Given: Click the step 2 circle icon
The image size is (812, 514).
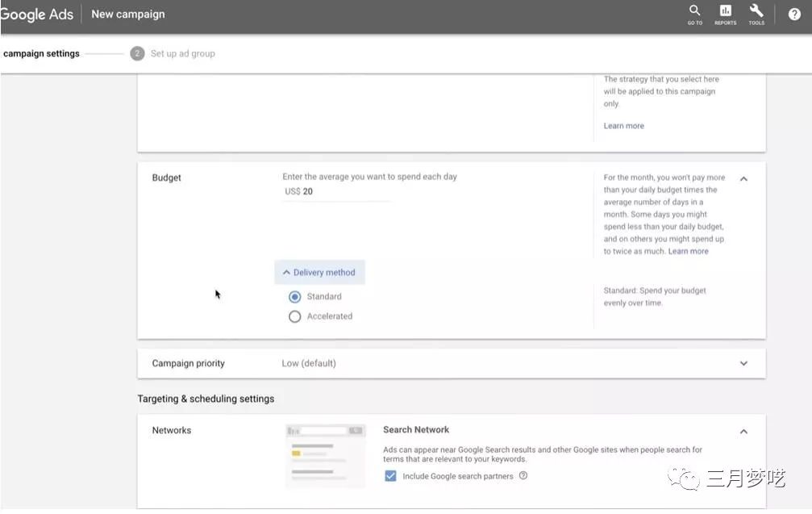Looking at the screenshot, I should [x=137, y=53].
